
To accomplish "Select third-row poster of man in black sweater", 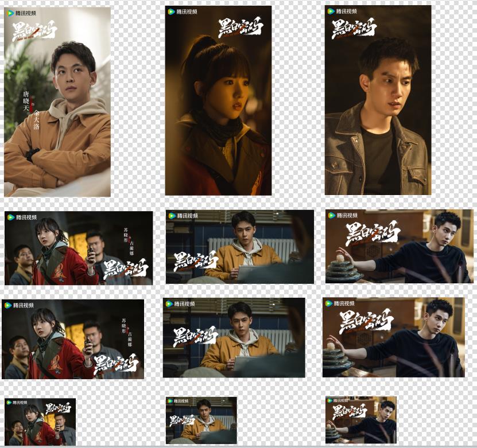I will [x=394, y=337].
